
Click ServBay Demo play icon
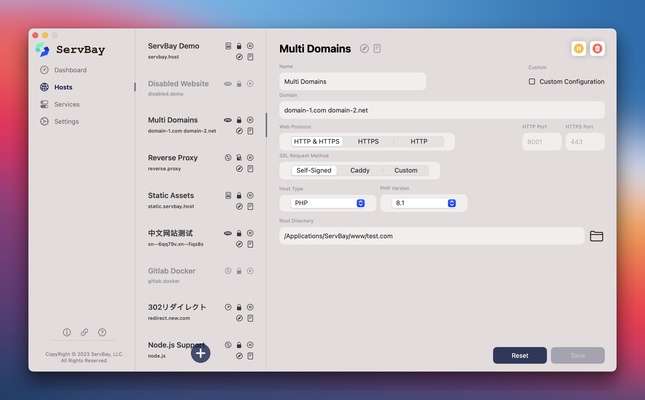pos(250,46)
